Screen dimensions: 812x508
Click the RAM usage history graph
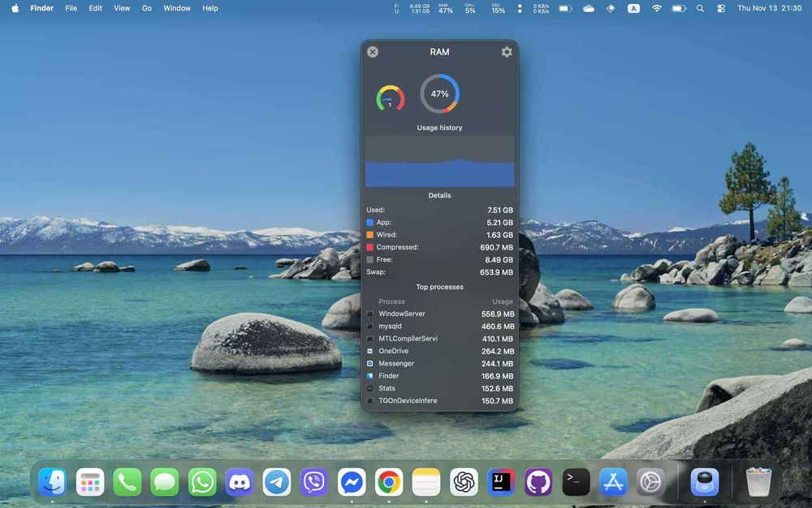point(439,161)
